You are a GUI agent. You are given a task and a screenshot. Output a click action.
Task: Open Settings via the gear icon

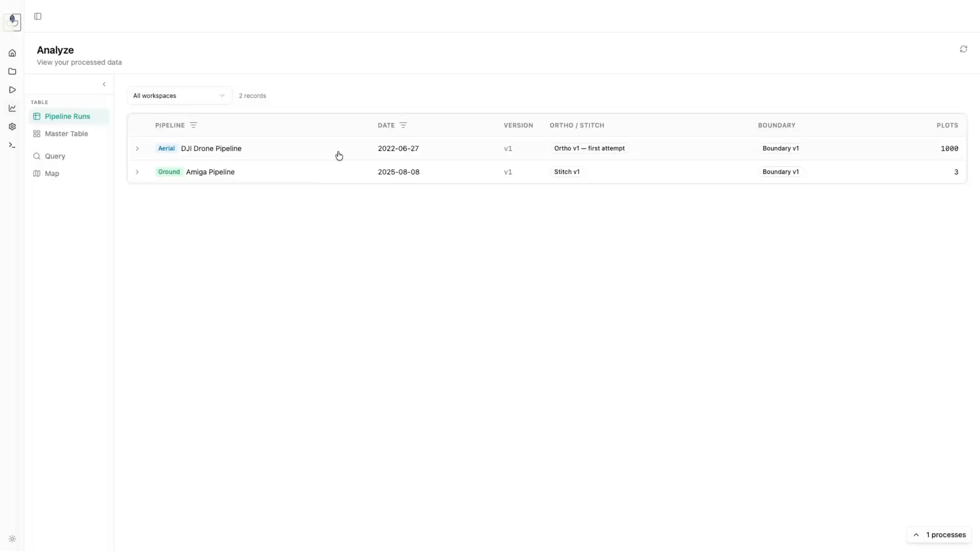12,127
